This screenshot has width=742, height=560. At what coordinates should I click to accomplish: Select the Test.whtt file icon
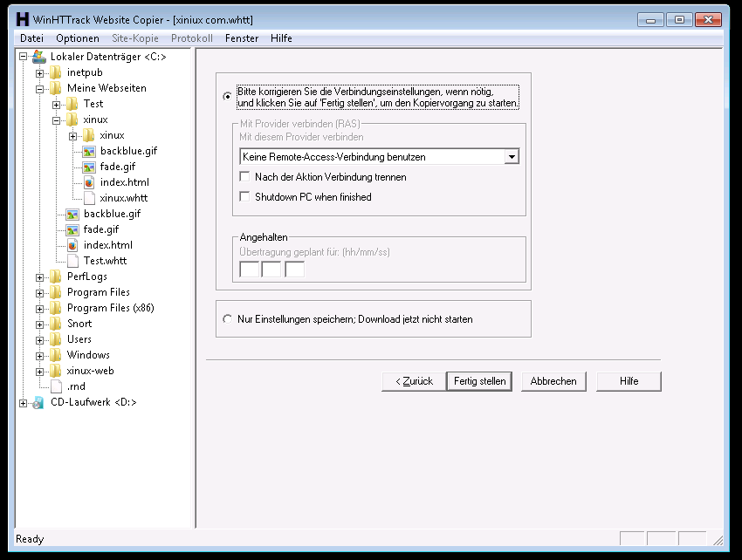(x=72, y=261)
